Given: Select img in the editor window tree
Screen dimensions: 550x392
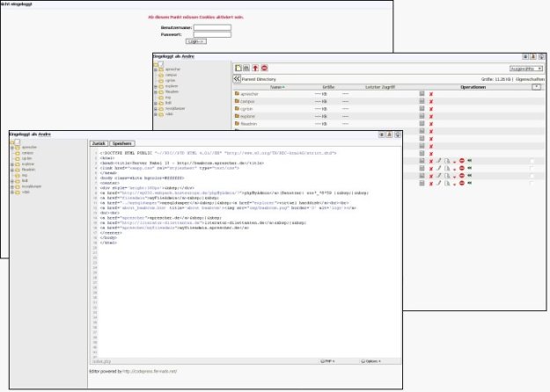Looking at the screenshot, I should click(x=25, y=175).
